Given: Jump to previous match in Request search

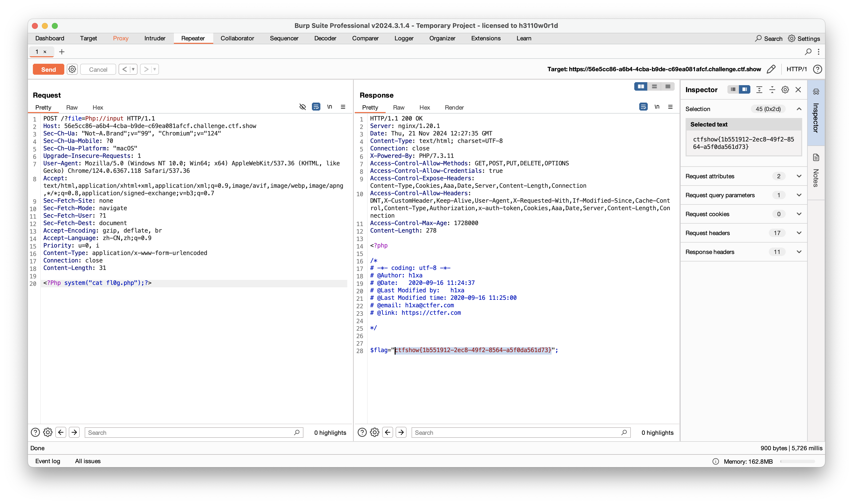Looking at the screenshot, I should click(61, 432).
